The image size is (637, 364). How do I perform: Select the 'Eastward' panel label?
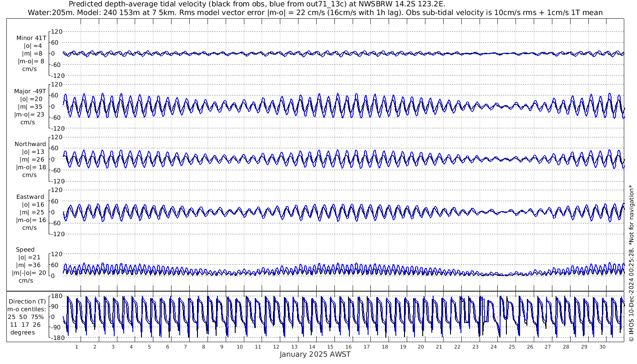[x=30, y=197]
